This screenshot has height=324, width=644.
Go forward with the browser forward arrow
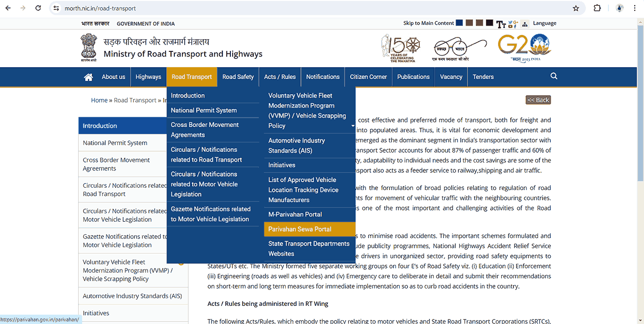pos(23,8)
